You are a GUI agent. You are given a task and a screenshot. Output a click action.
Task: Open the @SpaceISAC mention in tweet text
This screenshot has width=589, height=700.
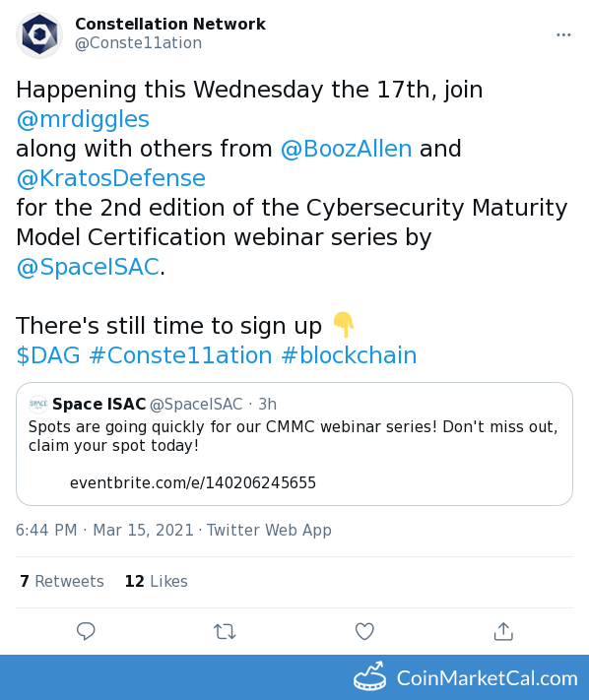coord(88,267)
